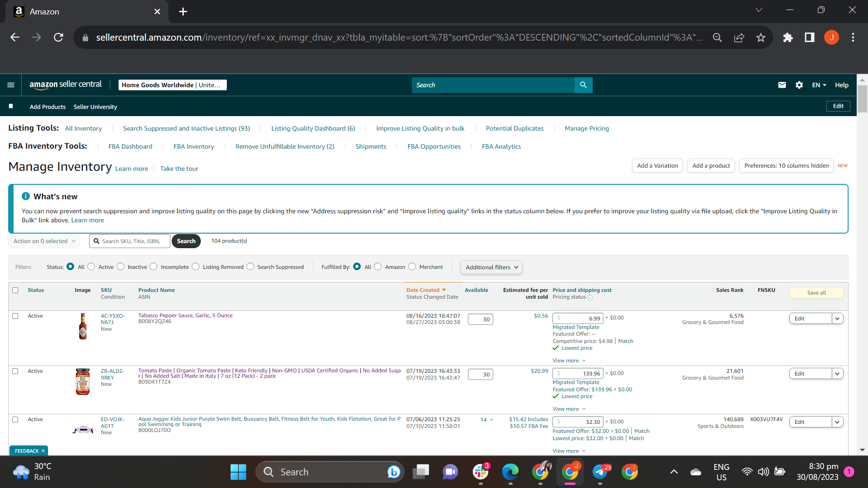This screenshot has height=488, width=868.
Task: Open Edit dropdown arrow for Tomato Paste row
Action: click(838, 374)
